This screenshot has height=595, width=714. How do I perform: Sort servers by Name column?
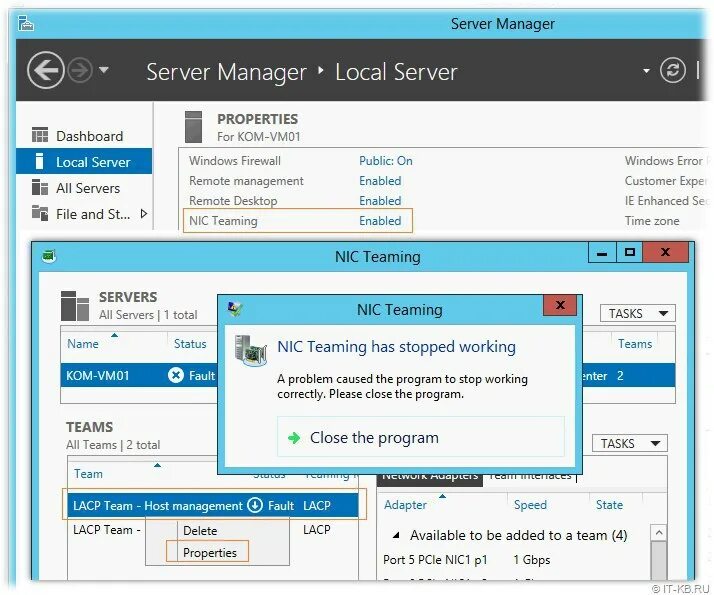coord(83,344)
